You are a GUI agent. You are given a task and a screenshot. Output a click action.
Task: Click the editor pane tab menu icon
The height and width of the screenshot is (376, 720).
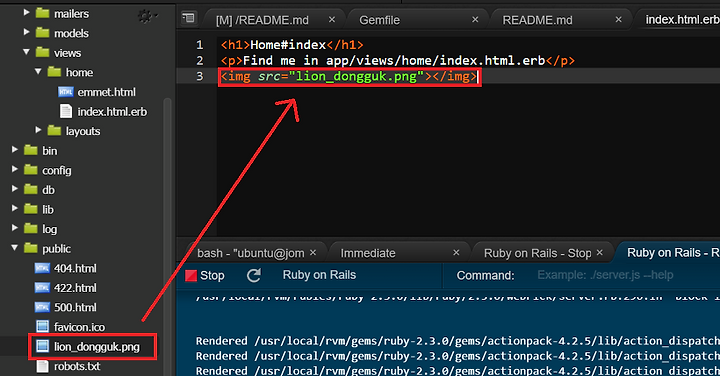click(x=188, y=18)
